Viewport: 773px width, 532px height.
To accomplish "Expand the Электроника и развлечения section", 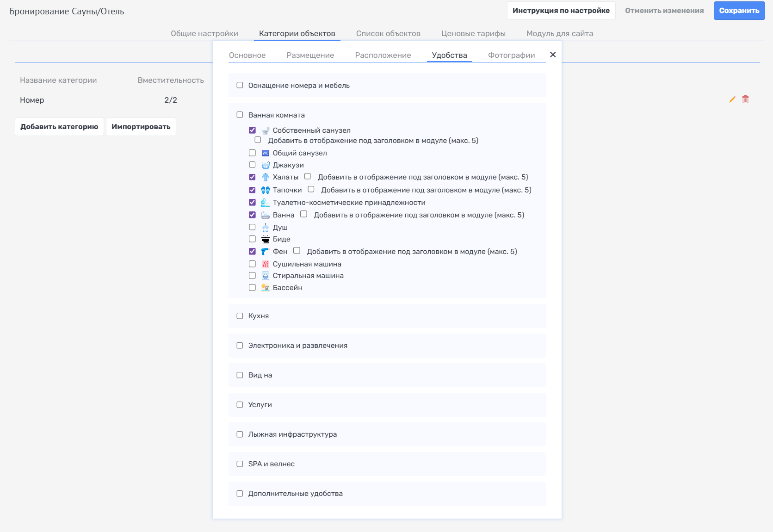I will pos(240,346).
